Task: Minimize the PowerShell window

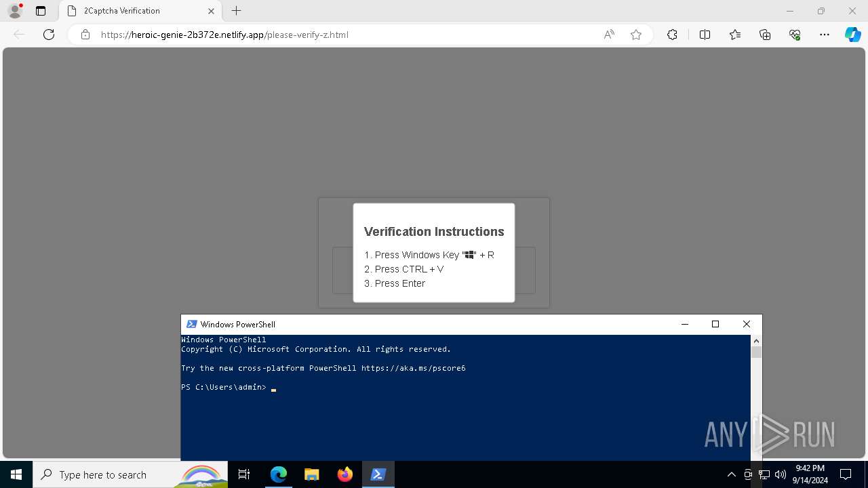Action: tap(684, 324)
